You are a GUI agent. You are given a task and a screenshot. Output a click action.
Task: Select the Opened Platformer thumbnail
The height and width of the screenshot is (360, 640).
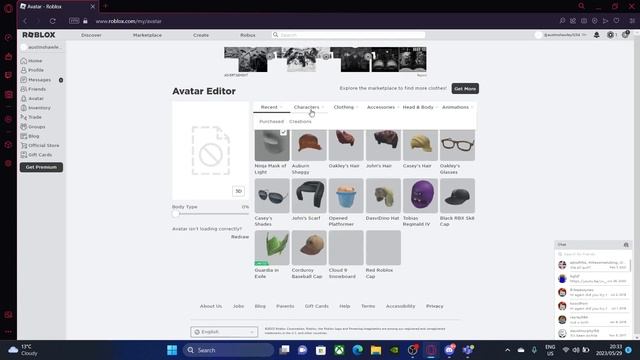click(346, 196)
